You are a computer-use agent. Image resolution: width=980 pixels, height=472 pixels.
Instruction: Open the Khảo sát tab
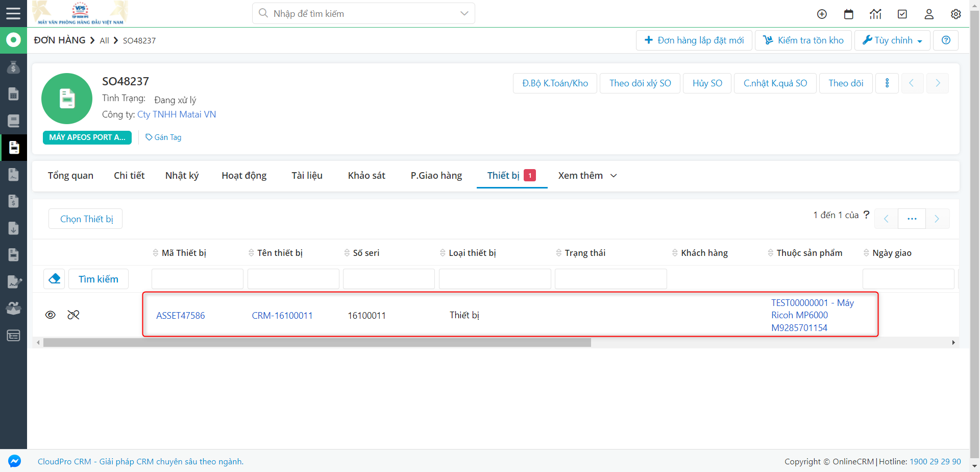coord(366,176)
